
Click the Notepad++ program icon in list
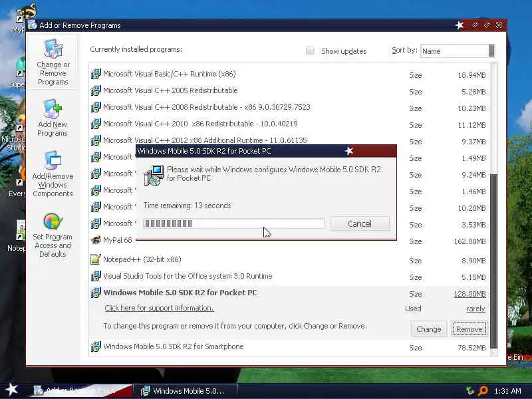click(96, 259)
